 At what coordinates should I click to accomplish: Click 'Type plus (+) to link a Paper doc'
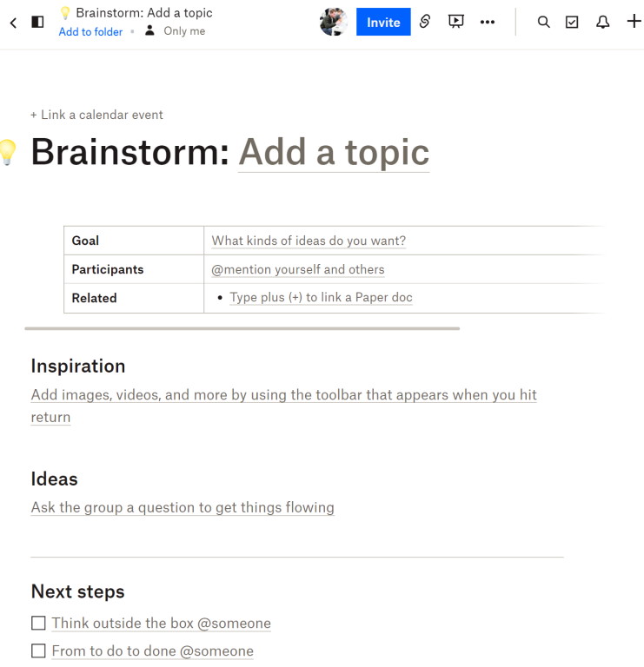321,297
